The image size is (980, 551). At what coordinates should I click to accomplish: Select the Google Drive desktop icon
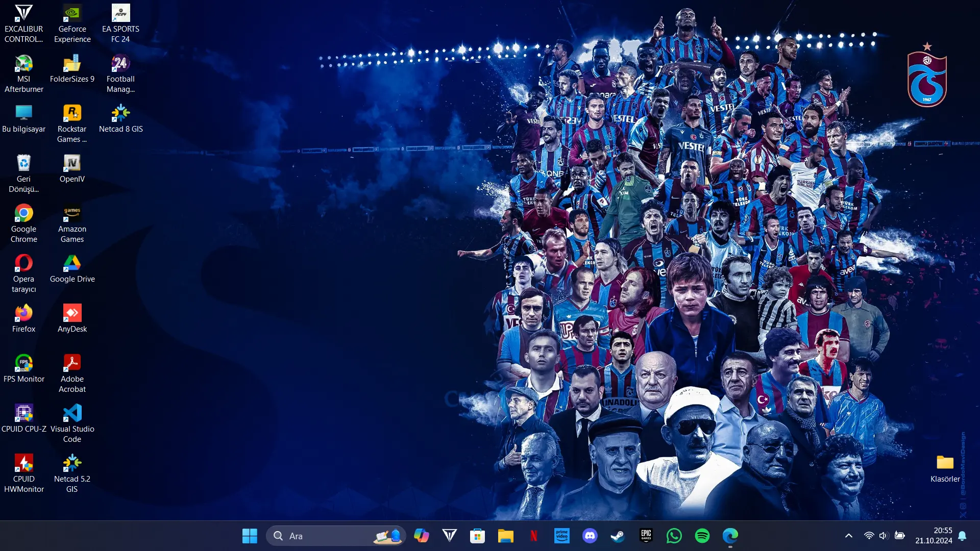point(72,268)
